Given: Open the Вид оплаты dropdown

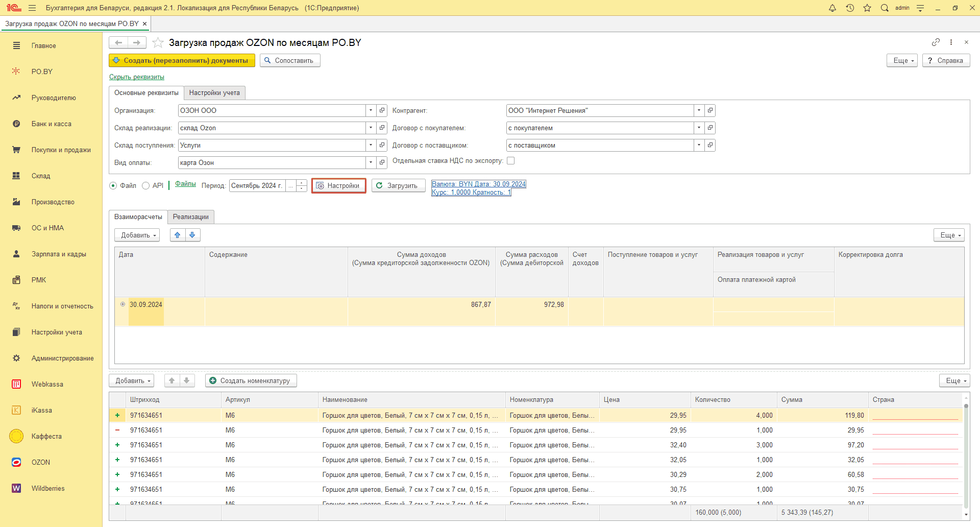Looking at the screenshot, I should [371, 162].
